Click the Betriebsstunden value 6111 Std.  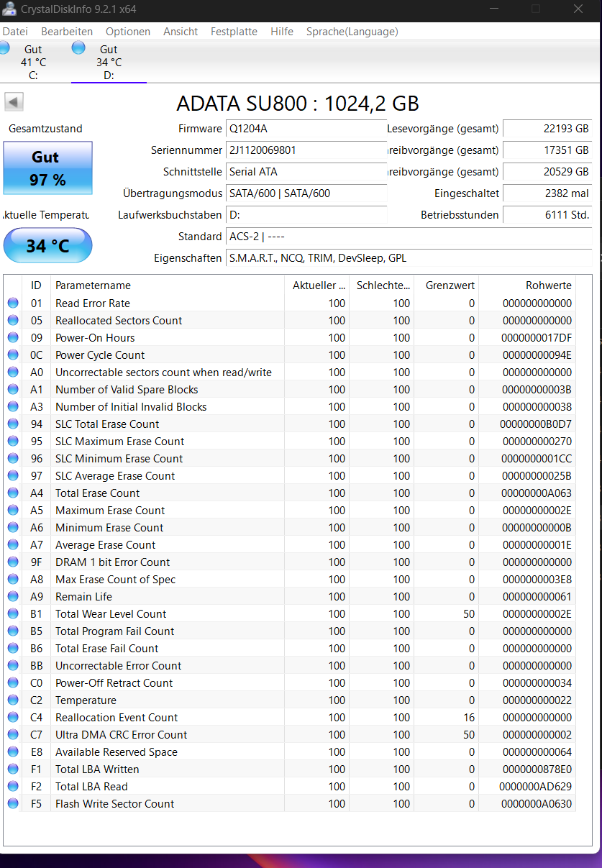(x=547, y=215)
